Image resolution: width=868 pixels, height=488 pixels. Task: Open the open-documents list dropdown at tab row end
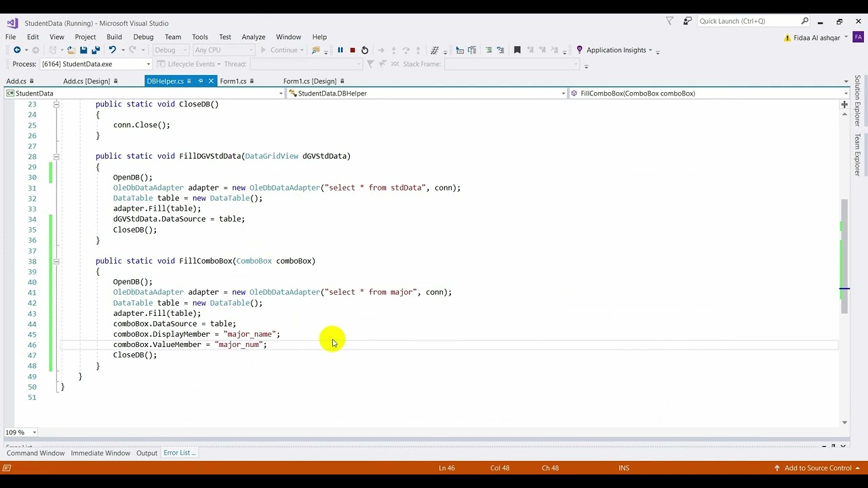pos(846,82)
